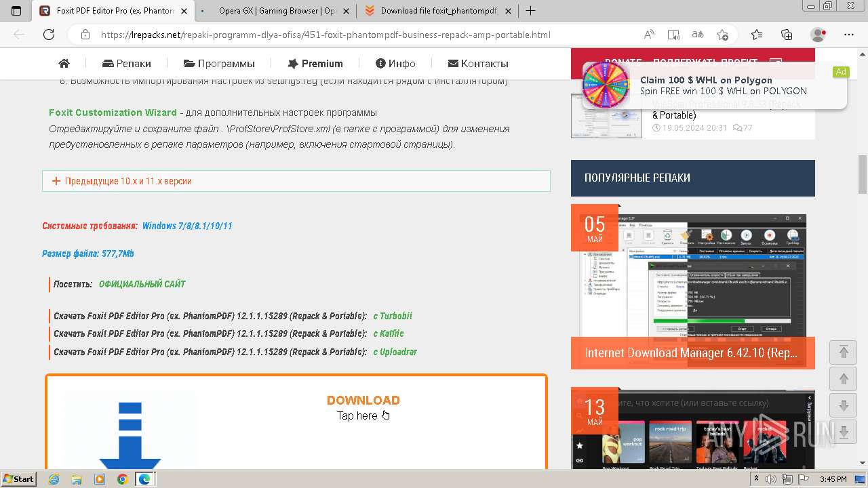This screenshot has height=488, width=868.
Task: Open the Premium menu item
Action: [x=315, y=64]
